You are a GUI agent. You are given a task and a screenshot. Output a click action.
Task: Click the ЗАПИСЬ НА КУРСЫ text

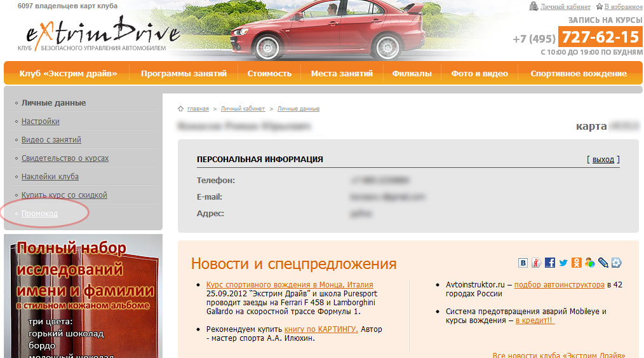[605, 20]
